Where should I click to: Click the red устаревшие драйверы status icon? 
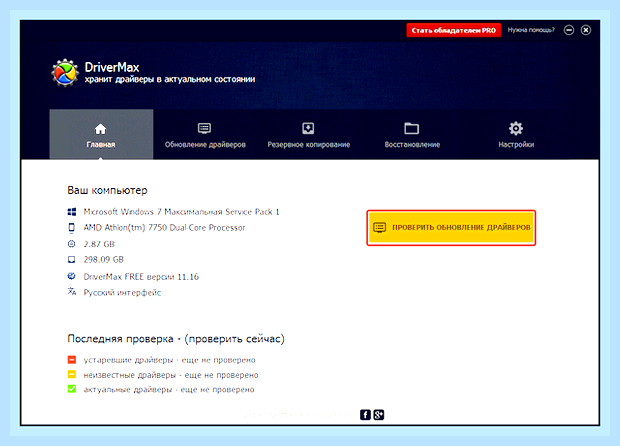tap(72, 359)
